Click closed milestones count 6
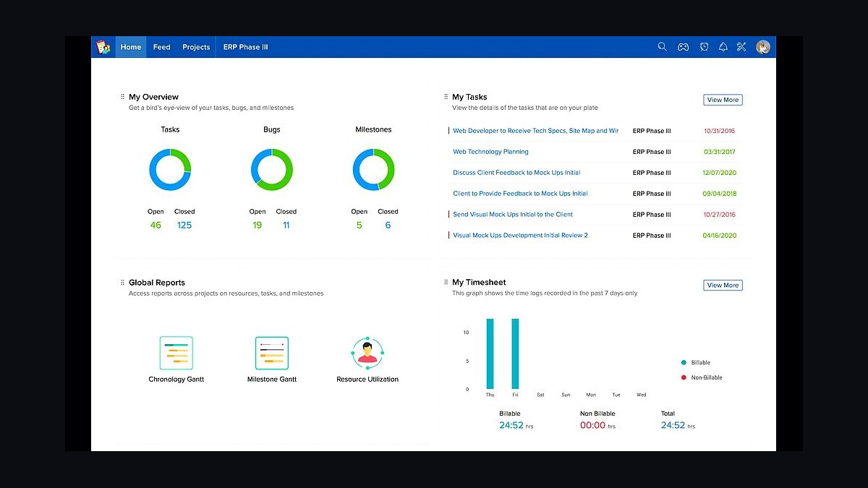Screen dimensions: 868x488 (x=388, y=225)
